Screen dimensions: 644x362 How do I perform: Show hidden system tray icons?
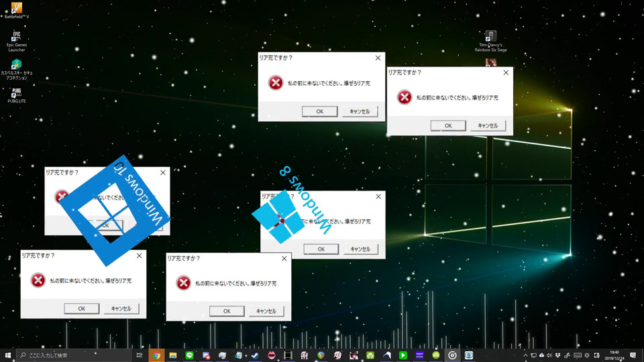point(525,355)
